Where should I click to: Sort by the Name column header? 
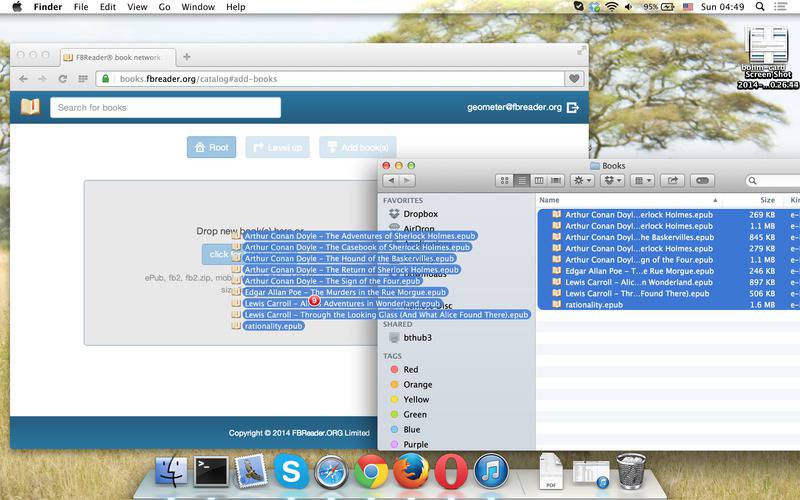tap(629, 200)
